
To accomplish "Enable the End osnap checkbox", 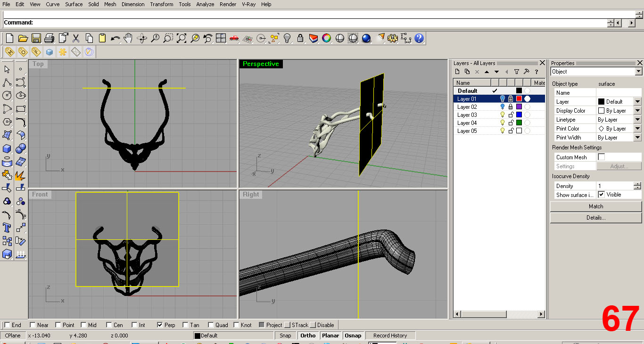I will pyautogui.click(x=7, y=325).
